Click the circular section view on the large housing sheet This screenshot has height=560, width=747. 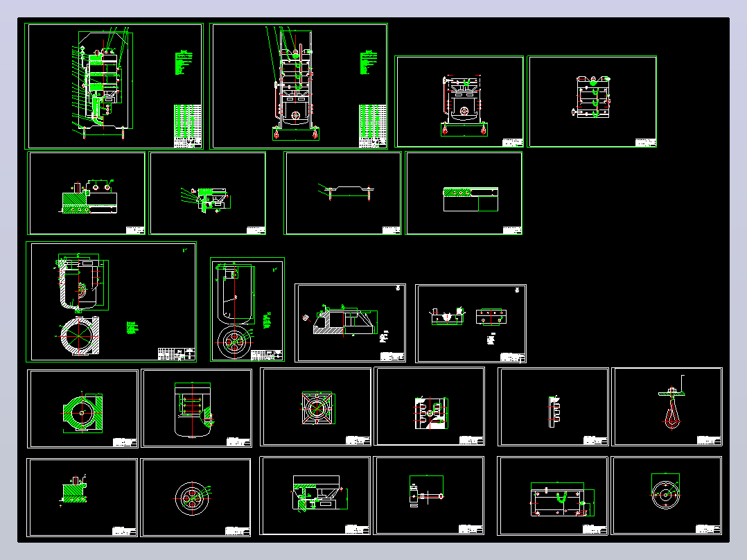[x=80, y=336]
